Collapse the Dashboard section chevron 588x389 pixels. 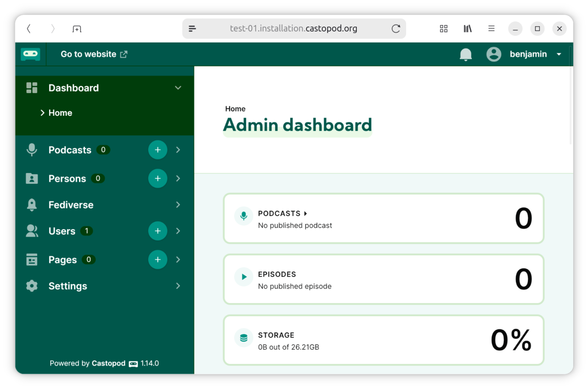click(x=178, y=88)
